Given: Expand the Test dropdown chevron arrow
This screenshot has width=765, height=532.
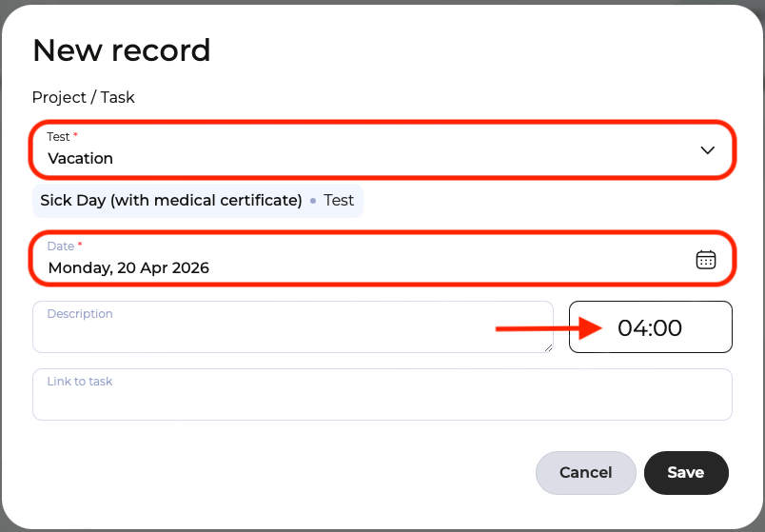Looking at the screenshot, I should [708, 150].
